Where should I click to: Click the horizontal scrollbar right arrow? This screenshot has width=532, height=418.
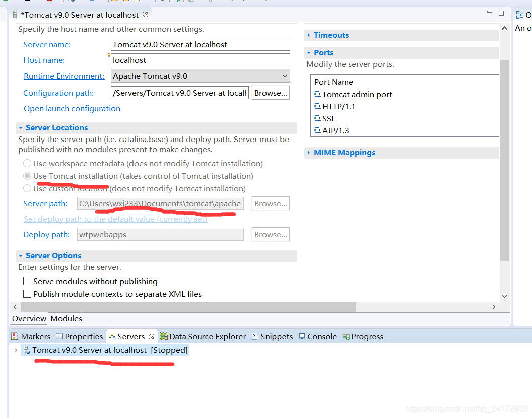[x=494, y=307]
